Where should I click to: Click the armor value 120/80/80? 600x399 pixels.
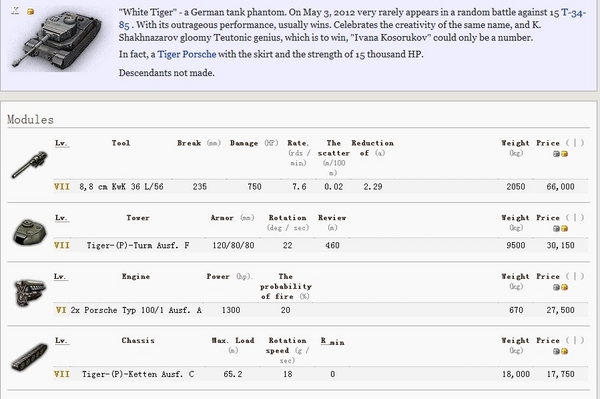[233, 245]
